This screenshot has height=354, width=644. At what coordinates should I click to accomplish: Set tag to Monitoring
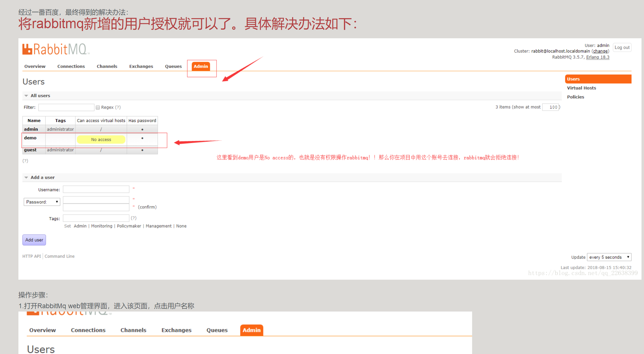tap(102, 226)
